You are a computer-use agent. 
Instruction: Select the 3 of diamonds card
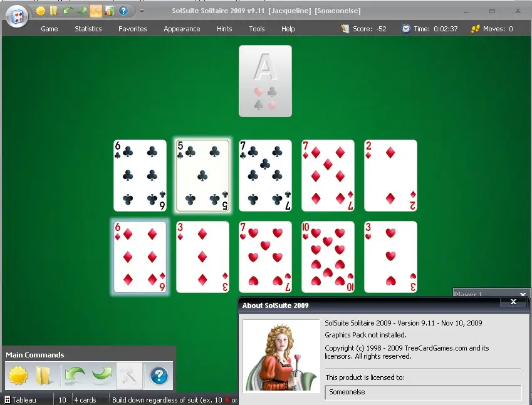click(202, 257)
